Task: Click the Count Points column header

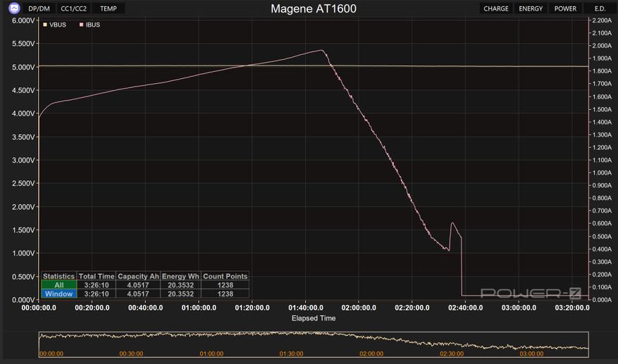Action: pos(225,276)
